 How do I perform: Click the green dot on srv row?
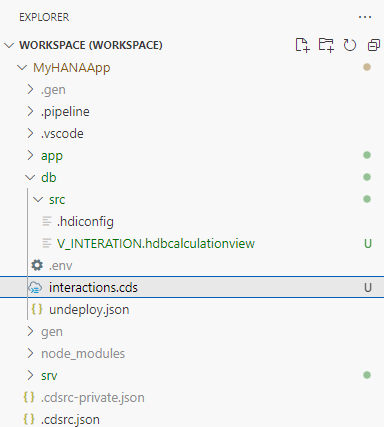367,375
